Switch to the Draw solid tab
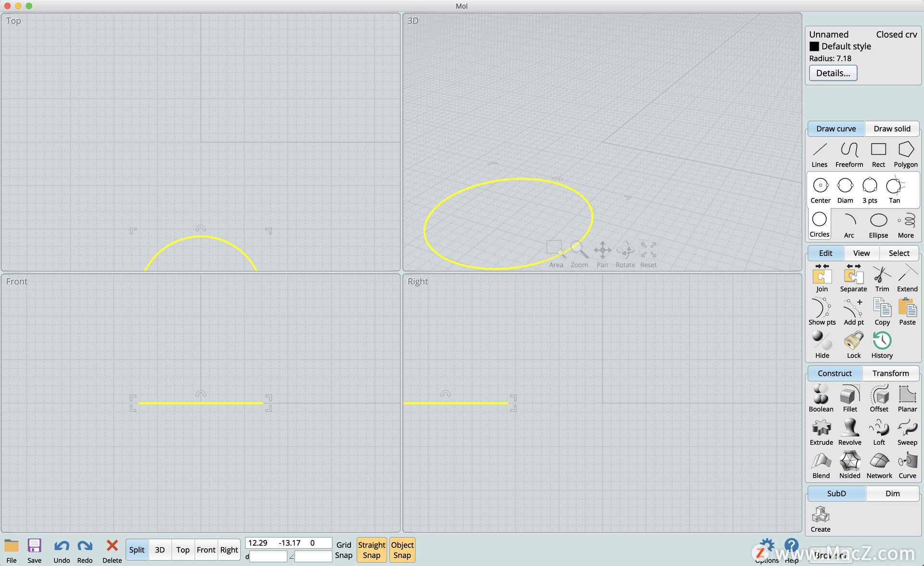The height and width of the screenshot is (566, 924). [x=892, y=129]
